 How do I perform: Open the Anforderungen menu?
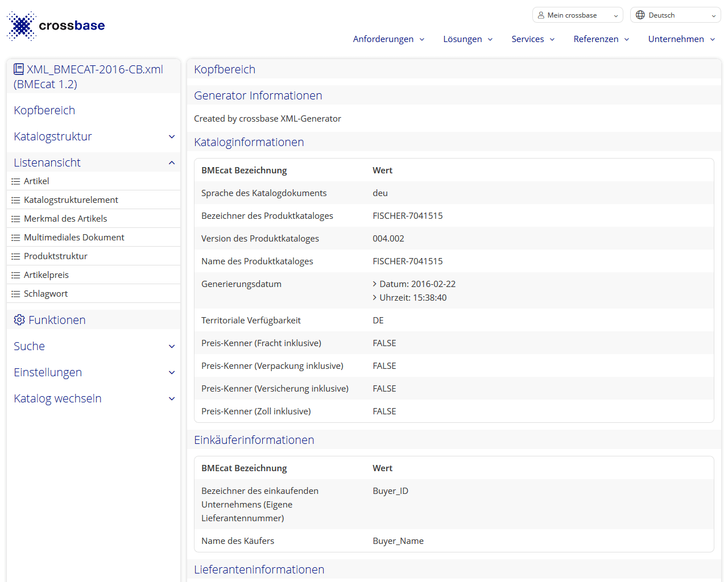click(x=389, y=39)
